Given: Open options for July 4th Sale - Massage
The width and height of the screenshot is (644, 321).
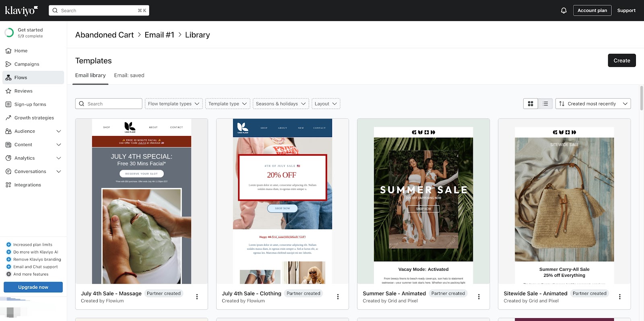Looking at the screenshot, I should pyautogui.click(x=197, y=297).
